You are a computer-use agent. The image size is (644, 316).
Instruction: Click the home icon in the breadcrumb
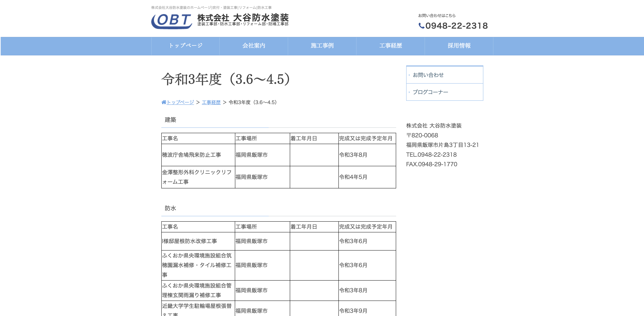[164, 102]
